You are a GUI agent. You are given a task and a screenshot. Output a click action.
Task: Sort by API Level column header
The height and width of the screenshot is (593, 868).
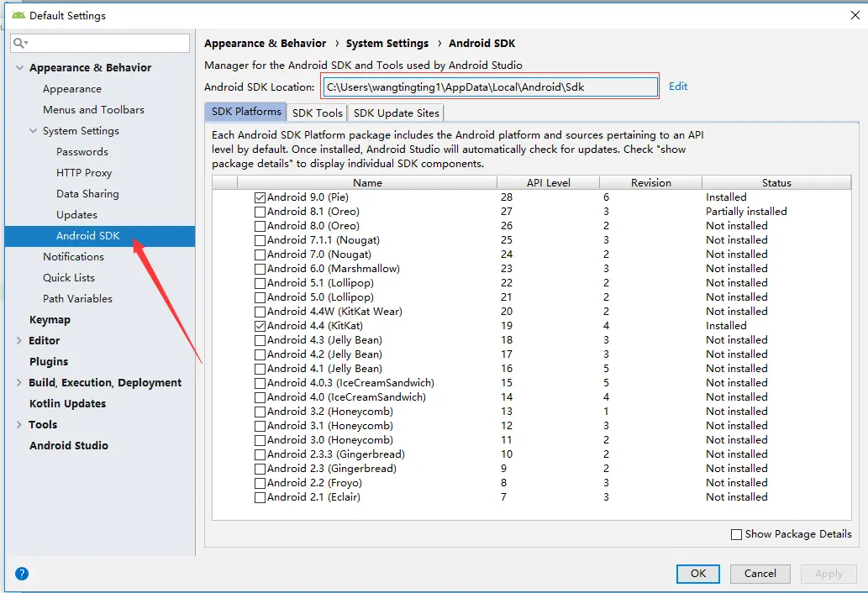[x=548, y=182]
